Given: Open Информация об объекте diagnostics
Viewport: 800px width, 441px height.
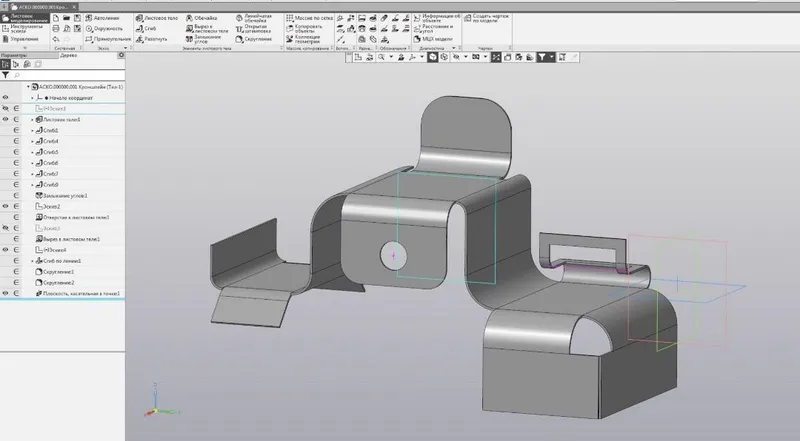Looking at the screenshot, I should (x=437, y=18).
